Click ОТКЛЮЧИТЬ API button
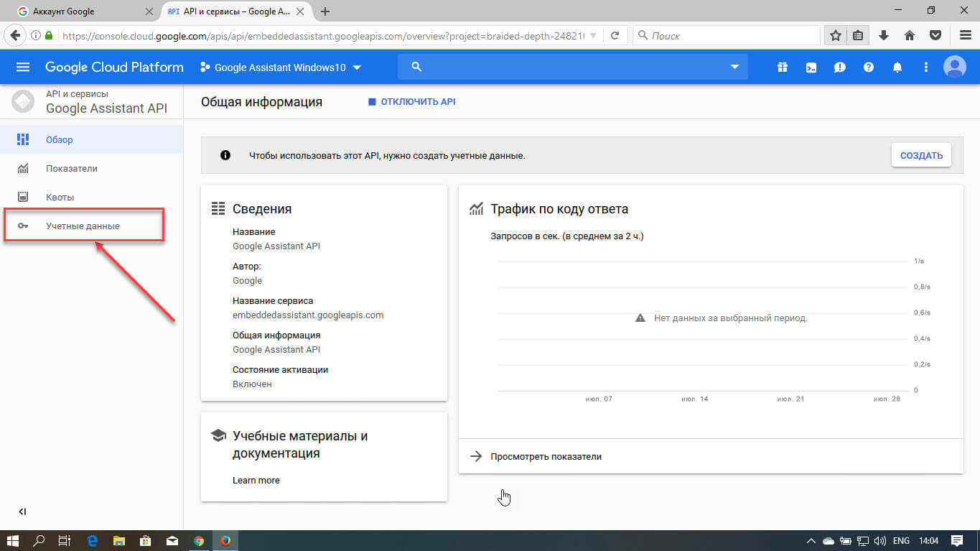Viewport: 980px width, 551px height. 411,102
